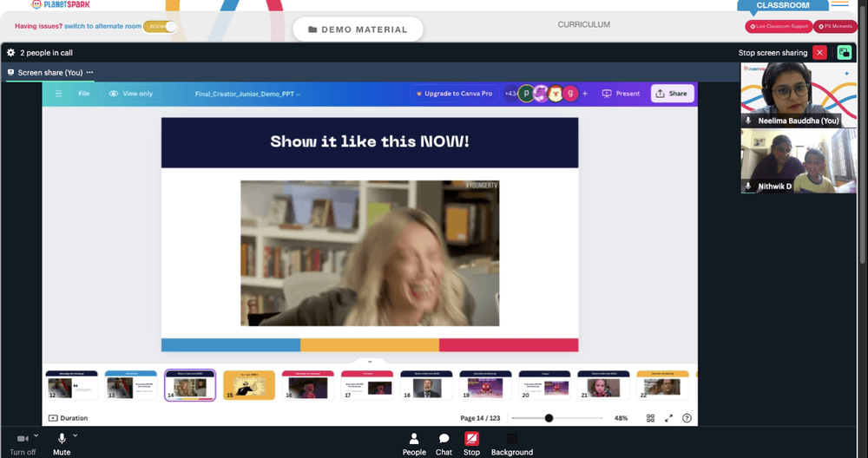Open Canva hamburger menu

58,94
